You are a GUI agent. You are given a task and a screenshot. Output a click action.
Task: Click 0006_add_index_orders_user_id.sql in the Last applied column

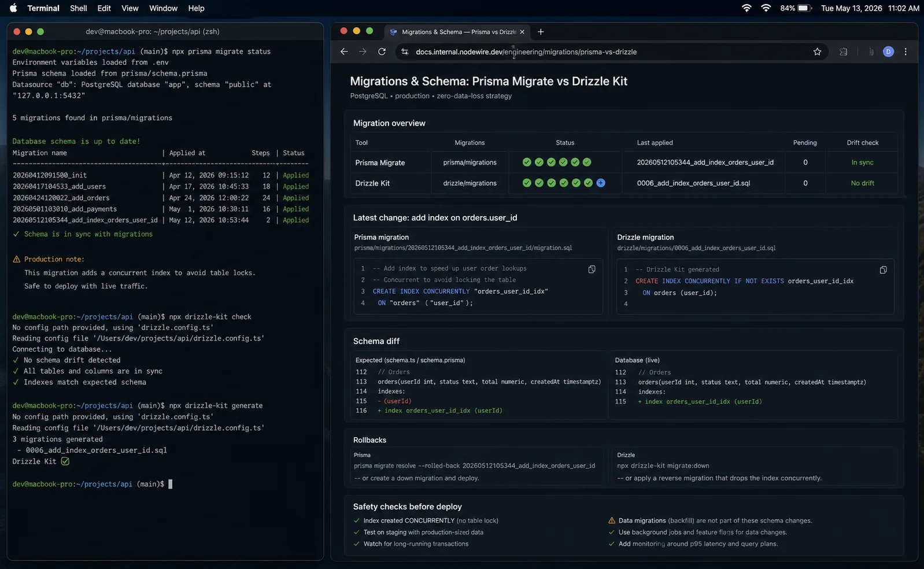pos(693,183)
